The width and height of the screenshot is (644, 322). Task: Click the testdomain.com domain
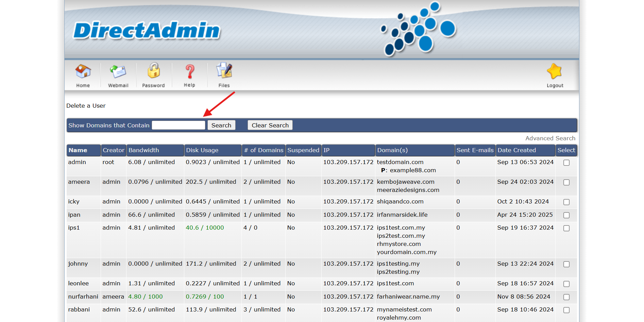[400, 162]
